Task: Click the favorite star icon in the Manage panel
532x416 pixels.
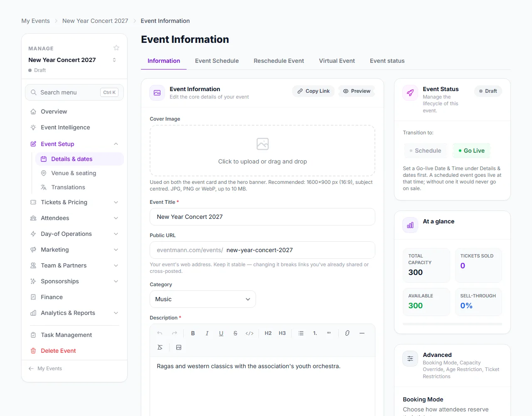Action: (116, 48)
